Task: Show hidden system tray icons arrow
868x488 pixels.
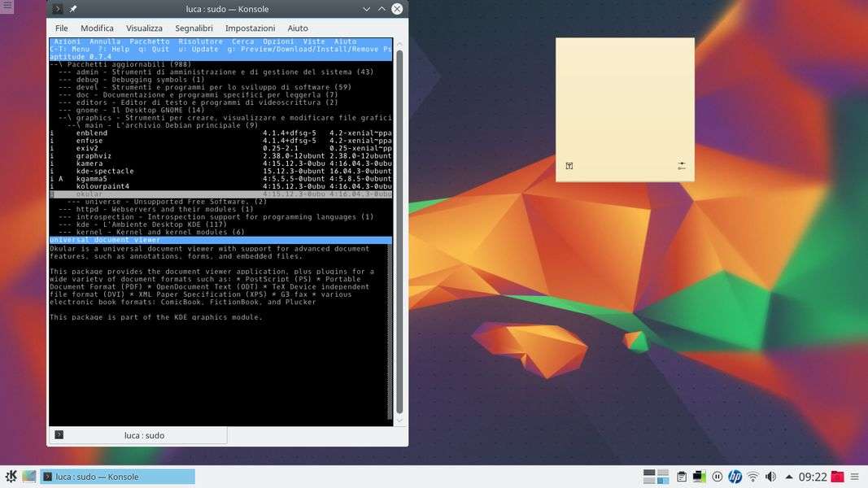Action: pyautogui.click(x=788, y=477)
